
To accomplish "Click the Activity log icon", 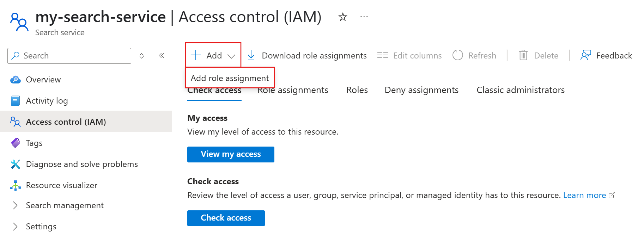I will click(16, 101).
